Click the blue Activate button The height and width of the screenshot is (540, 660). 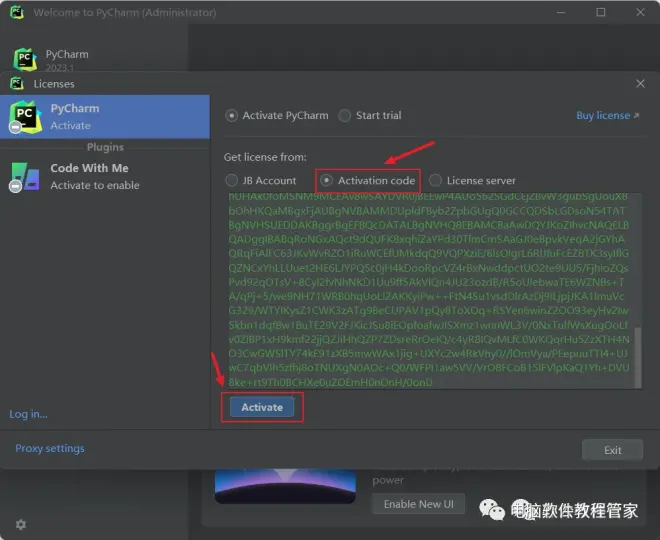(262, 407)
